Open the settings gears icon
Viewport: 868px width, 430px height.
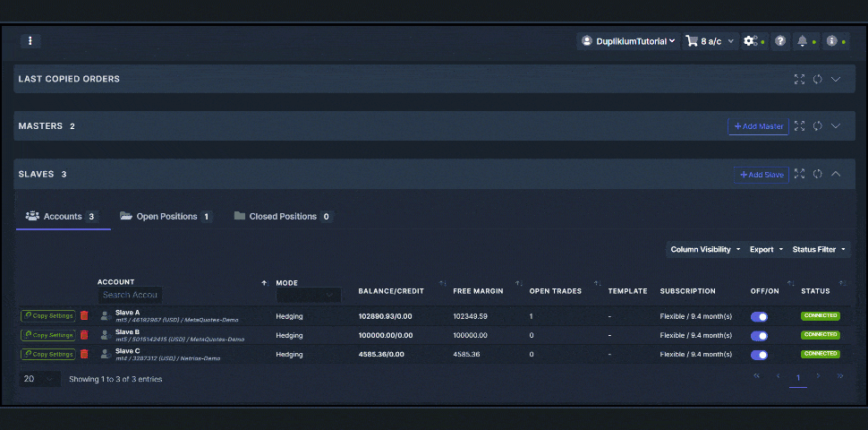751,41
